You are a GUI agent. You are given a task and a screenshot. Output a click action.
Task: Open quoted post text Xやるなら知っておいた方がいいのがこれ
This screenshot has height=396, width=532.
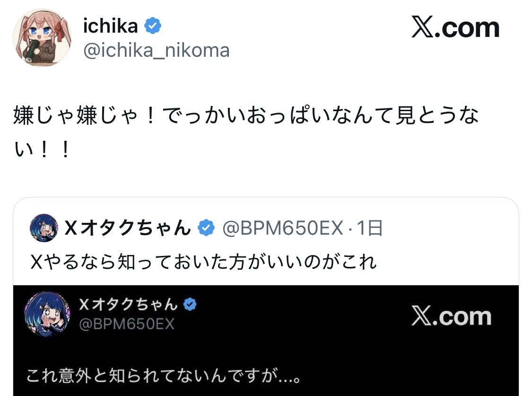pyautogui.click(x=203, y=261)
